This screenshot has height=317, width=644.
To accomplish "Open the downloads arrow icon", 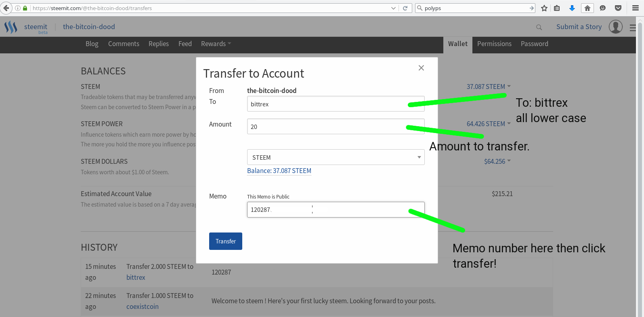I will click(572, 8).
